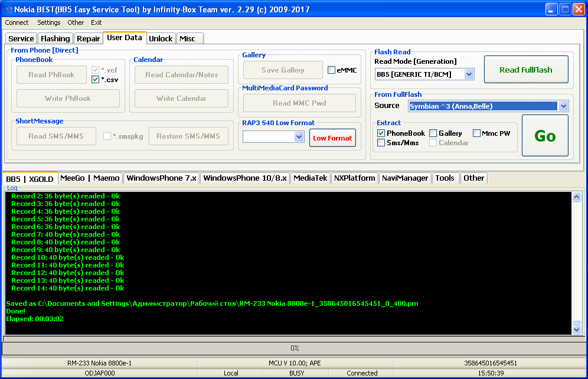
Task: Open the RAP3 S40 Low Format dropdown
Action: coord(299,137)
